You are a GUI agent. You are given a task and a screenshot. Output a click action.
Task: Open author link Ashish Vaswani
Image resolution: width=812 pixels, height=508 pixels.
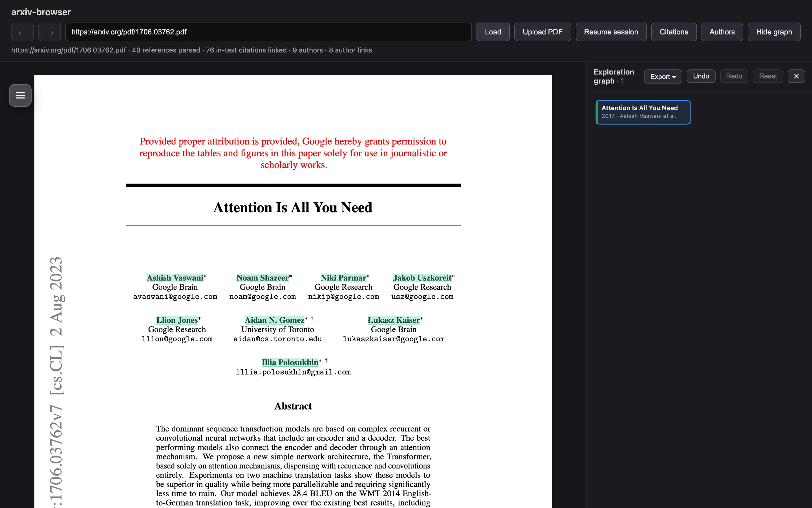[x=175, y=278]
